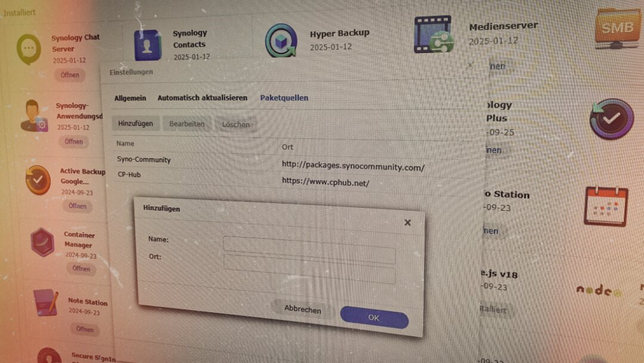
Task: Click inside the Name input field
Action: [310, 241]
